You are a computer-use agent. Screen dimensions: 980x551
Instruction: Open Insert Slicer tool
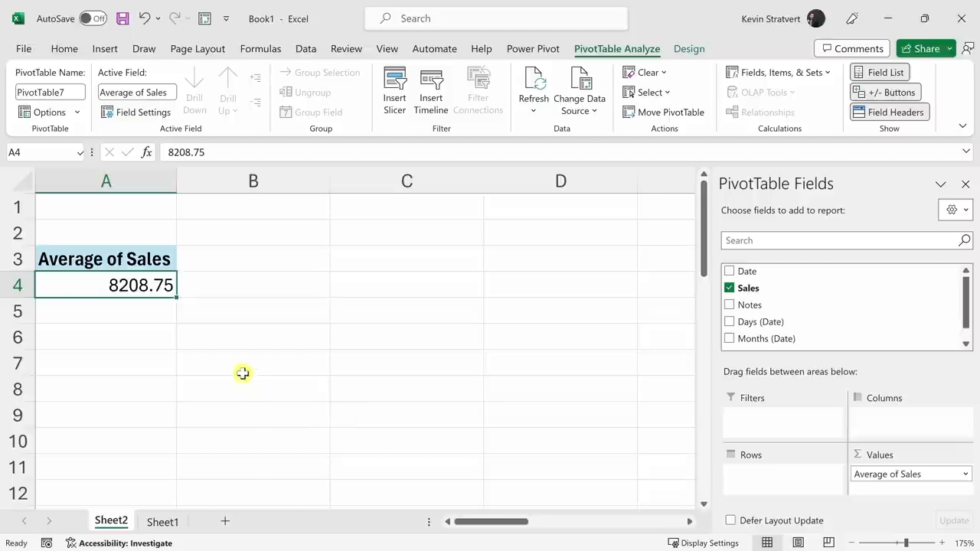tap(395, 91)
